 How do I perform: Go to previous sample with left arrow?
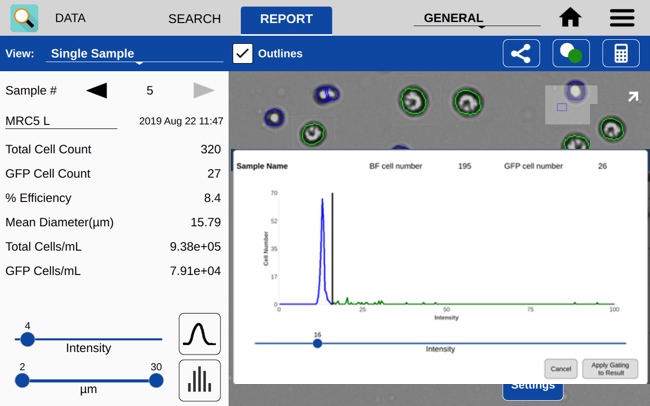[x=96, y=91]
